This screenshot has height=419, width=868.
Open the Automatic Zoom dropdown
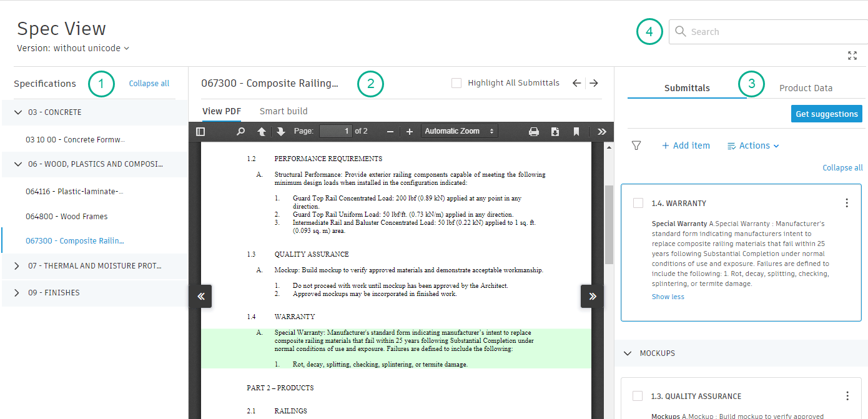point(460,132)
